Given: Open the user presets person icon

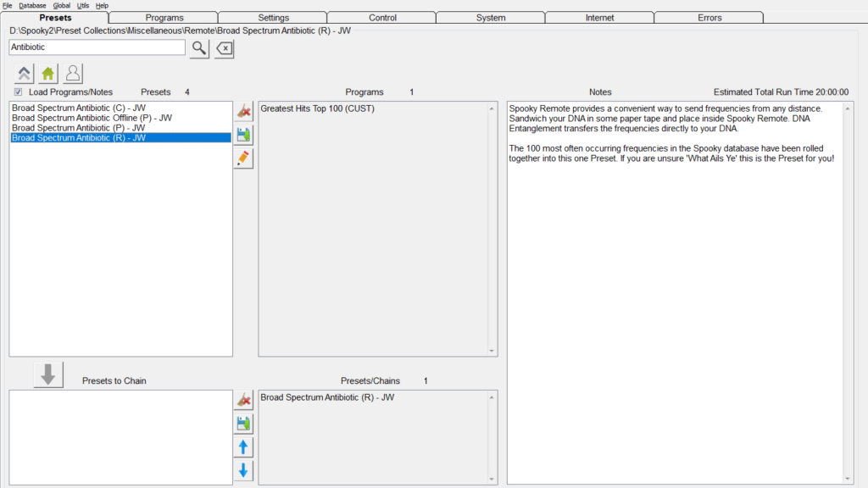Looking at the screenshot, I should pyautogui.click(x=73, y=73).
